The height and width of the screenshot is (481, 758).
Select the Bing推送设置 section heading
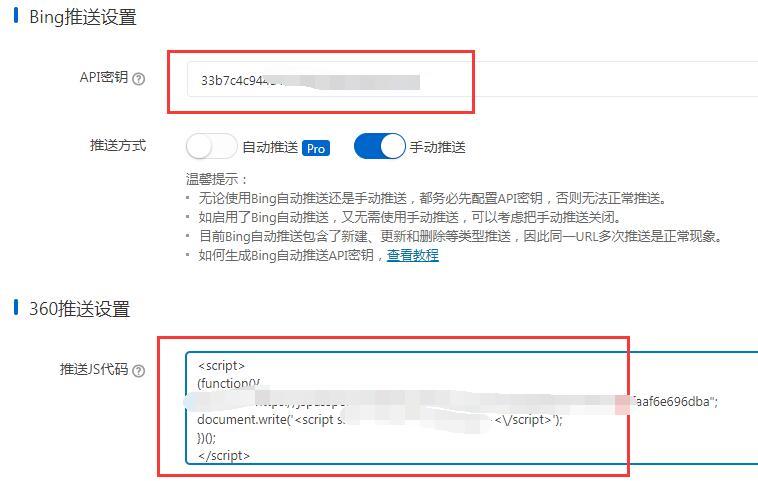83,17
